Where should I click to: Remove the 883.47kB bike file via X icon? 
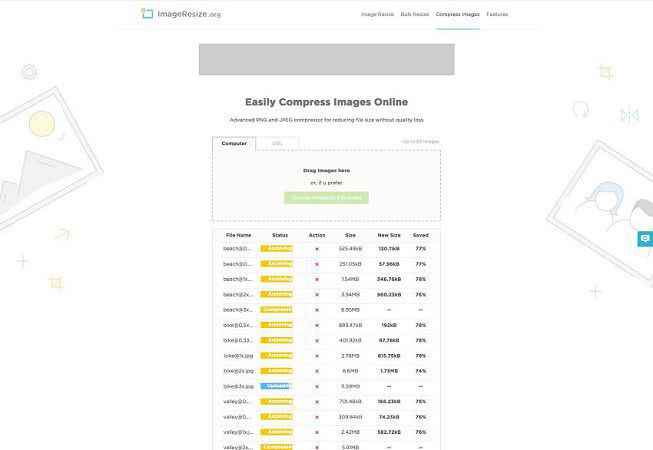[317, 325]
